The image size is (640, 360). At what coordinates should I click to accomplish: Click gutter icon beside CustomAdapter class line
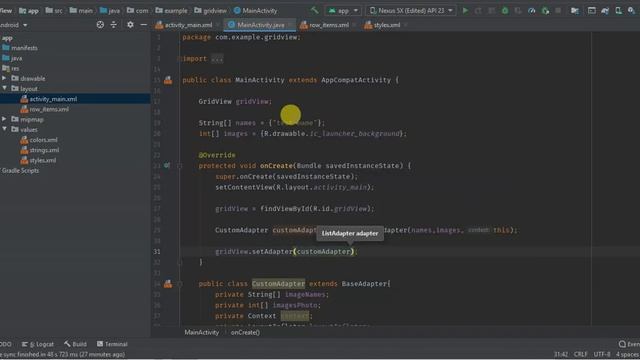[x=168, y=284]
